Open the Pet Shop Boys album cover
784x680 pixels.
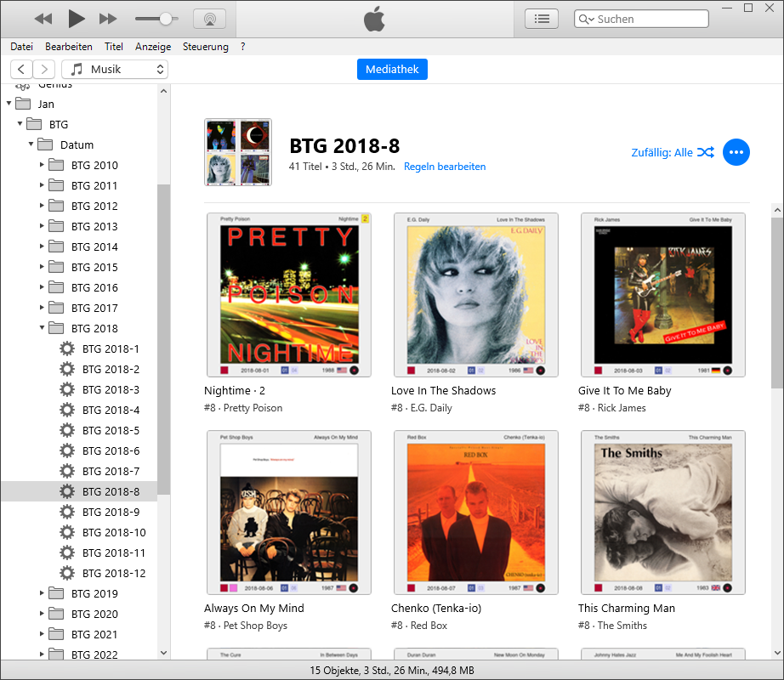pyautogui.click(x=289, y=513)
